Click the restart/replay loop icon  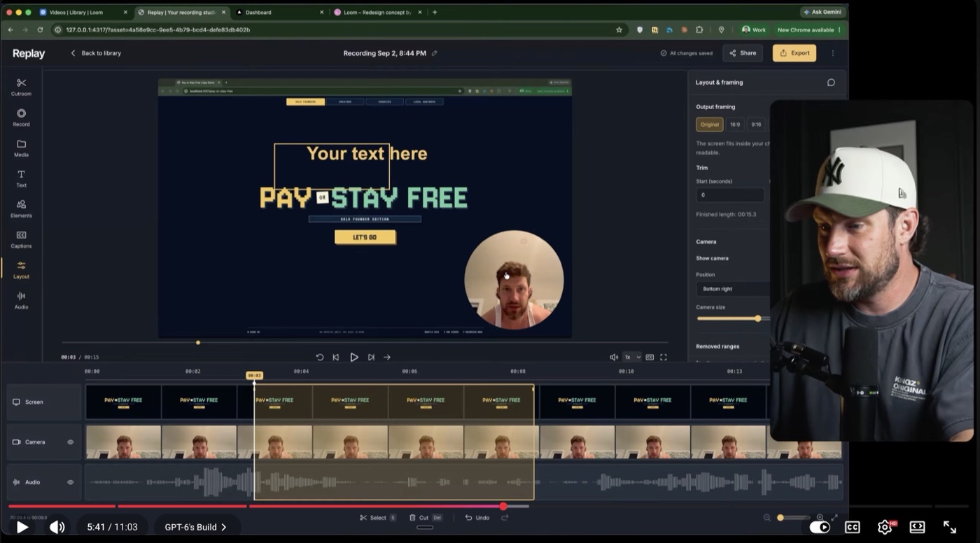[320, 357]
